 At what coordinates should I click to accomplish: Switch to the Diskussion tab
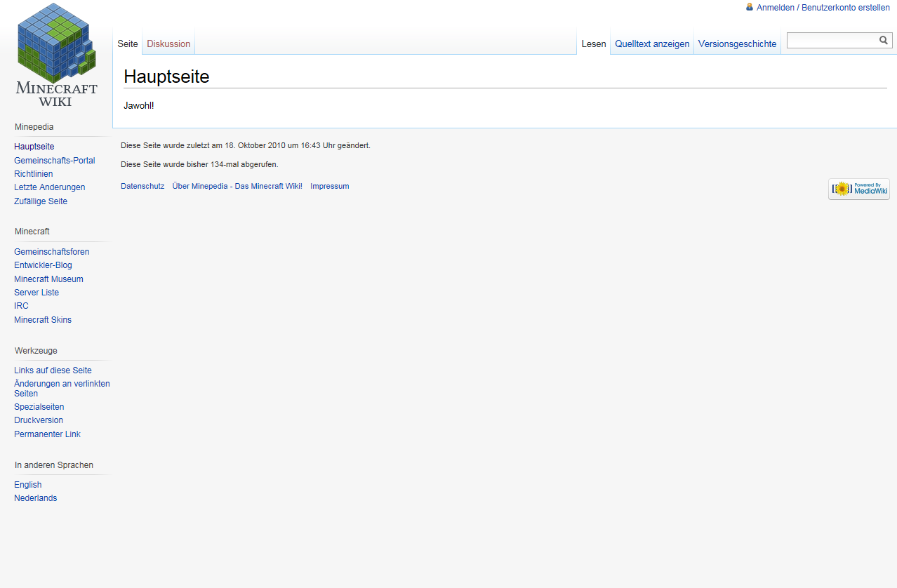pyautogui.click(x=168, y=44)
